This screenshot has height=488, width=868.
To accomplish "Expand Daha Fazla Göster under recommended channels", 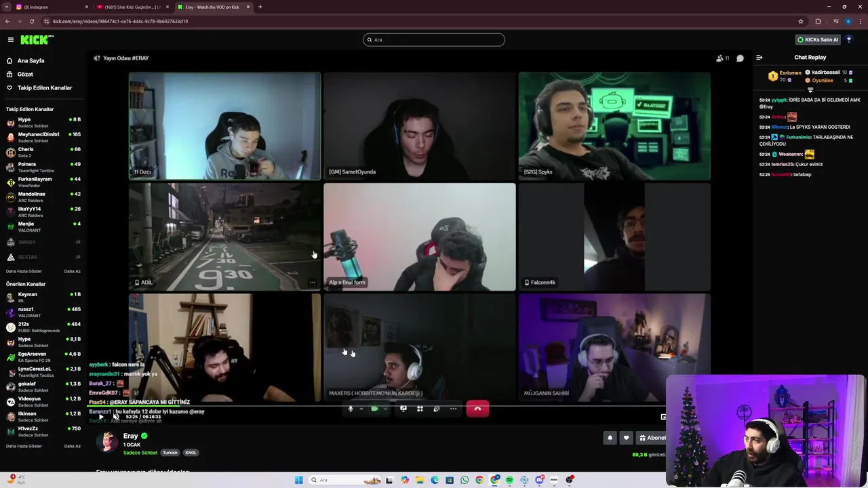I will (x=24, y=446).
